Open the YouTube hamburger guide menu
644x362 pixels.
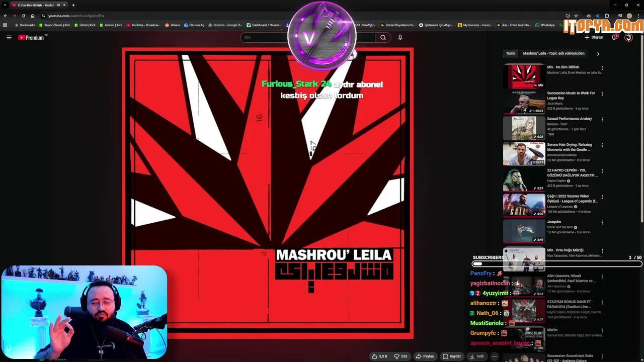tap(9, 37)
